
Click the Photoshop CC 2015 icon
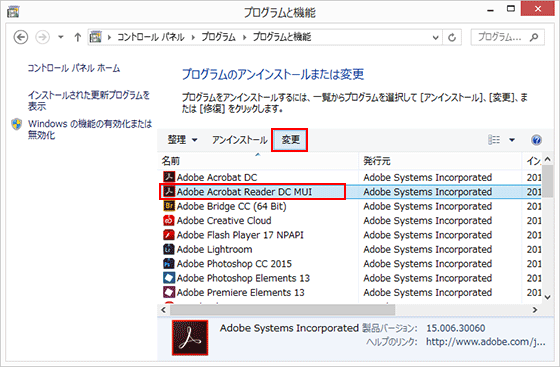coord(169,263)
